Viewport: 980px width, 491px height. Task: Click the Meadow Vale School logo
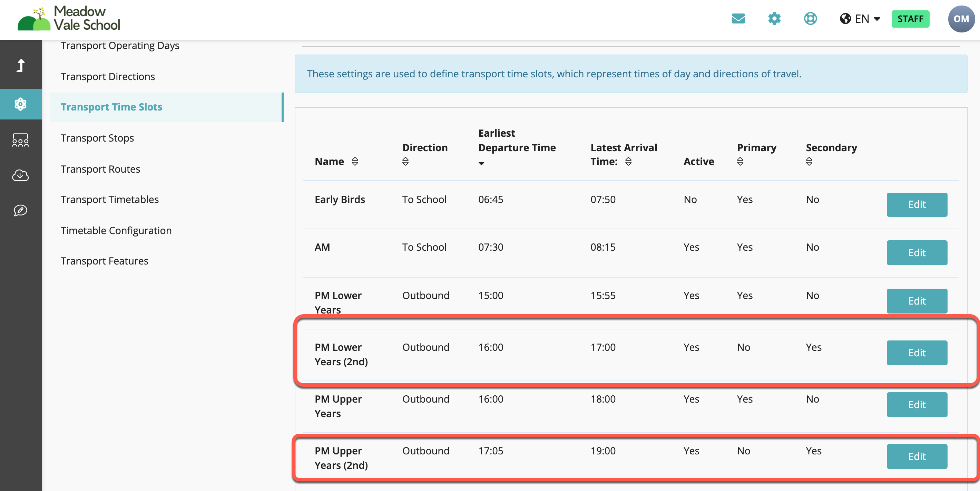click(69, 18)
